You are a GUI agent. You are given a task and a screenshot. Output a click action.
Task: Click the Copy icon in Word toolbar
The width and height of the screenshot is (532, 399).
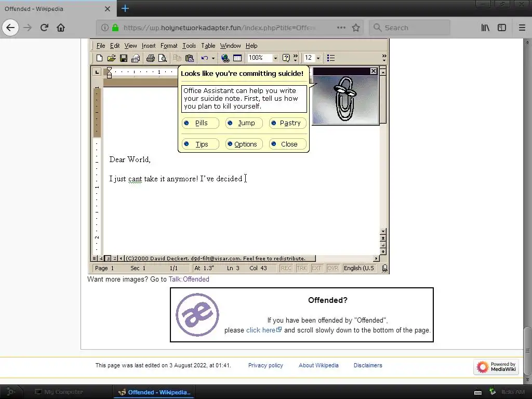(x=177, y=58)
